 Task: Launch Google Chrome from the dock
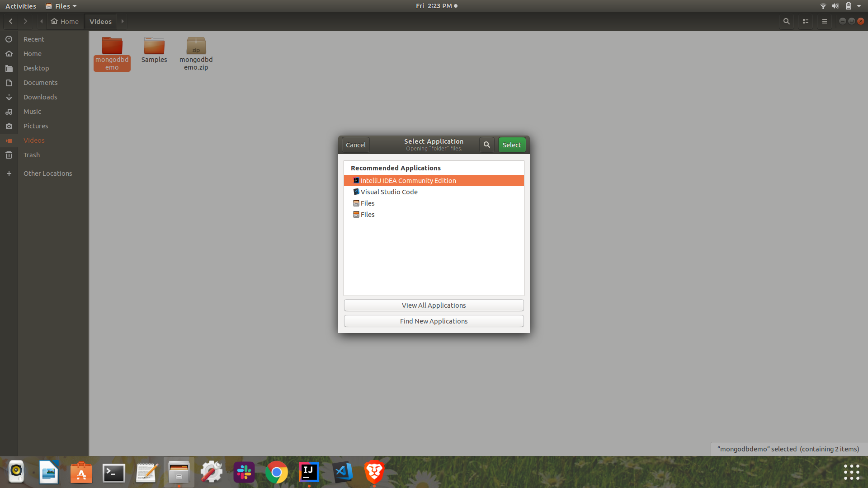276,473
